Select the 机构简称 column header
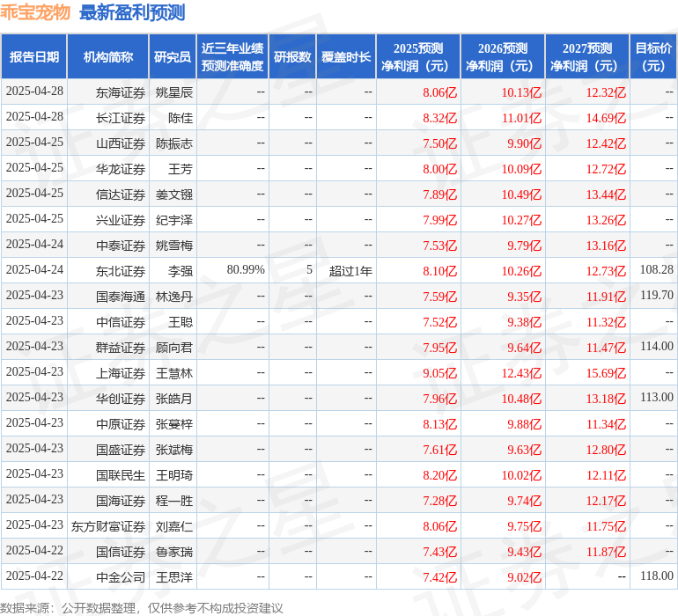The image size is (678, 616). point(108,56)
